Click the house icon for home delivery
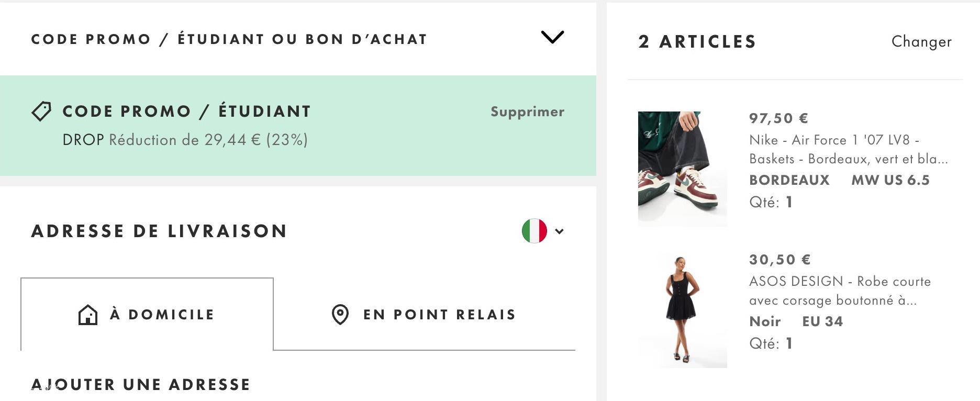Viewport: 980px width, 401px height. click(x=88, y=315)
